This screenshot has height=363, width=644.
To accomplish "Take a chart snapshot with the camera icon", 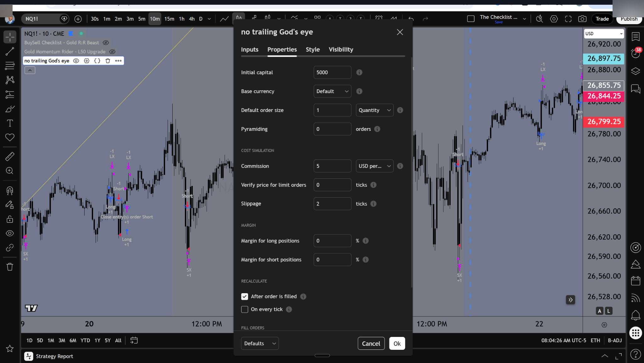I will click(x=582, y=19).
